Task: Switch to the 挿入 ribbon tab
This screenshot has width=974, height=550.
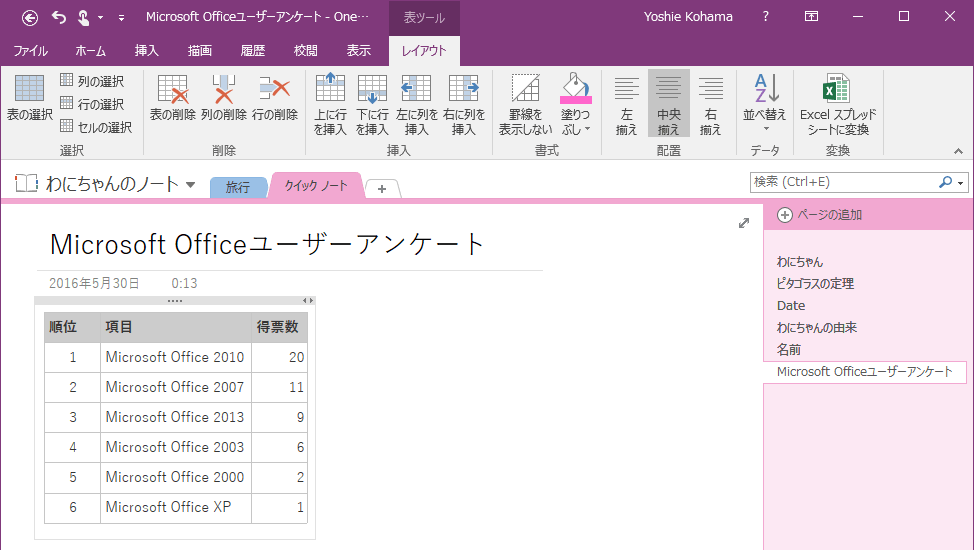Action: tap(147, 50)
